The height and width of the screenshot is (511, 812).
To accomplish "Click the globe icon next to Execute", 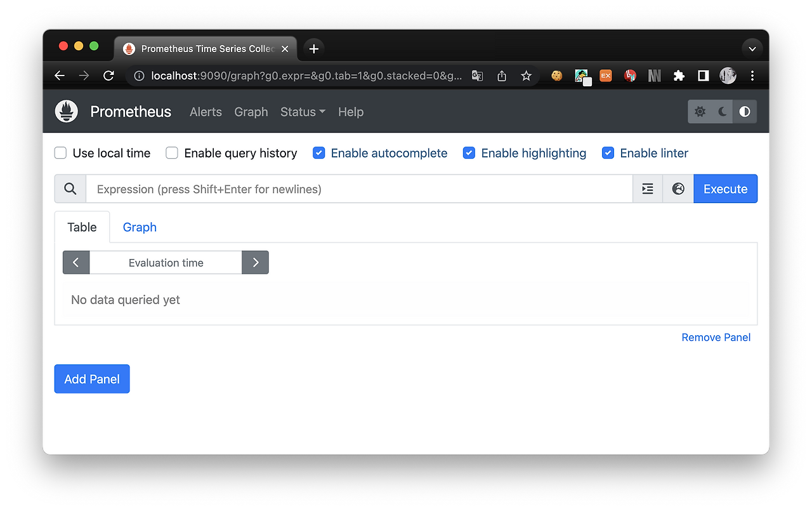I will (x=678, y=189).
